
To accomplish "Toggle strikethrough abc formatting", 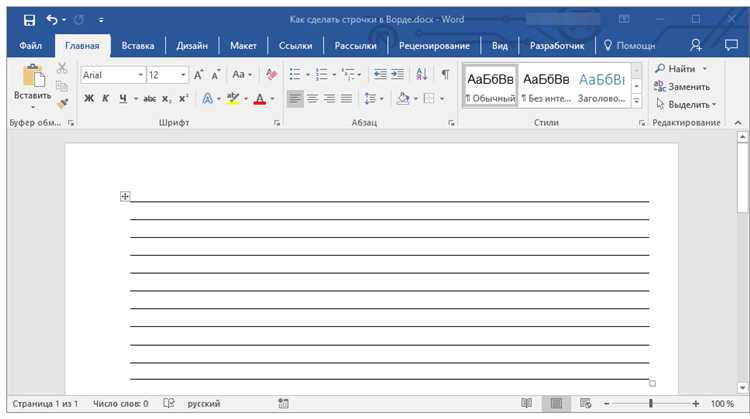I will pos(150,99).
